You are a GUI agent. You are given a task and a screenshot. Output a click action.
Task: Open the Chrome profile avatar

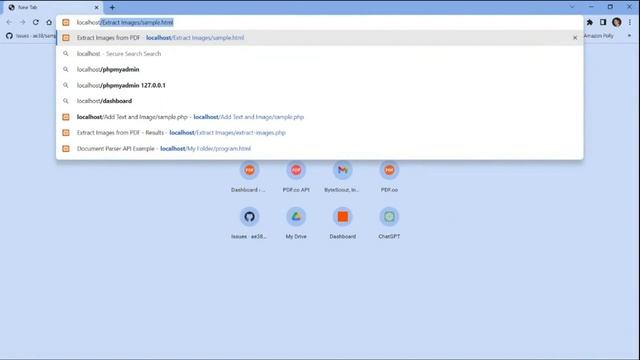(617, 22)
